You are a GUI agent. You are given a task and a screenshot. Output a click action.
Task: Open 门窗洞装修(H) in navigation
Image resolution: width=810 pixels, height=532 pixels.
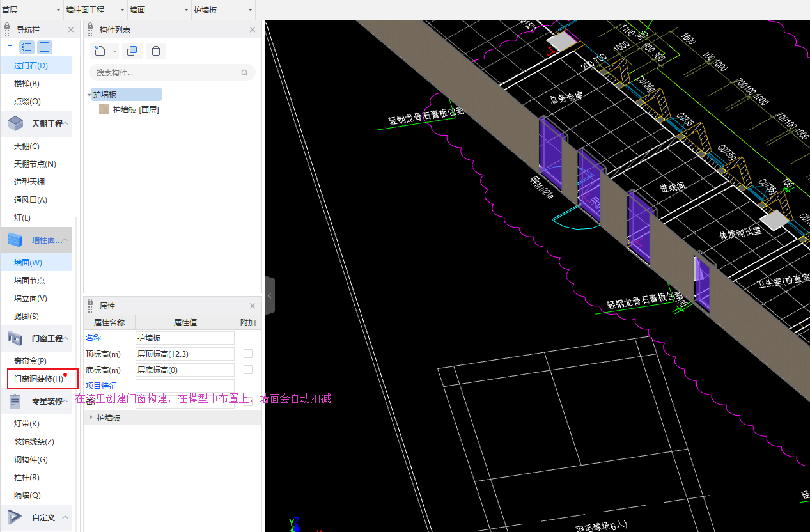click(38, 379)
